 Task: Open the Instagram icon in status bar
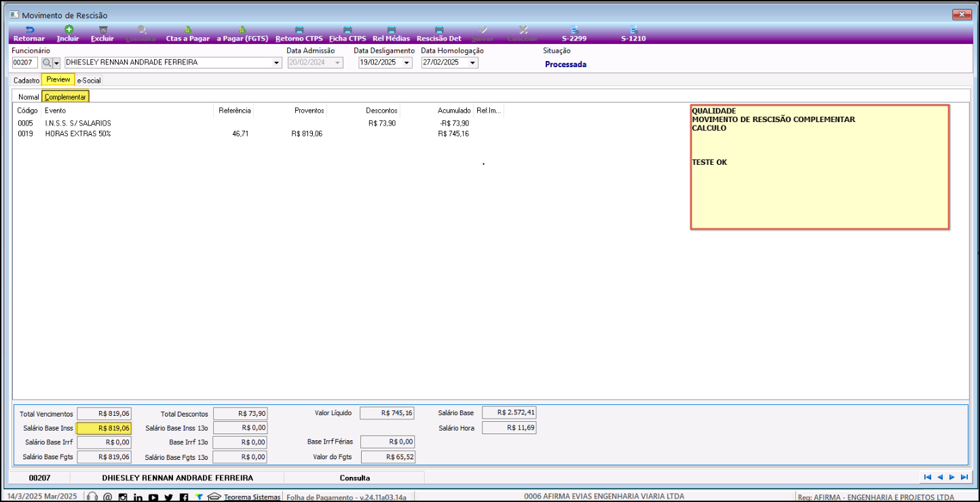[x=123, y=497]
